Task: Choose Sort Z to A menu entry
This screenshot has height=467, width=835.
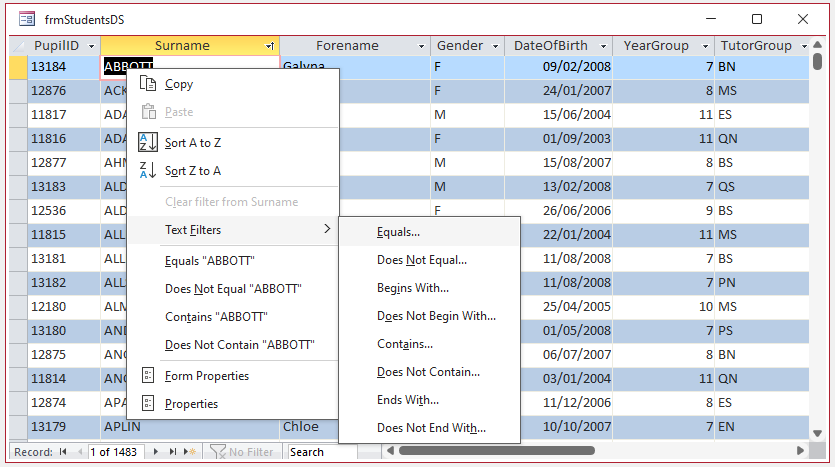Action: pyautogui.click(x=233, y=170)
